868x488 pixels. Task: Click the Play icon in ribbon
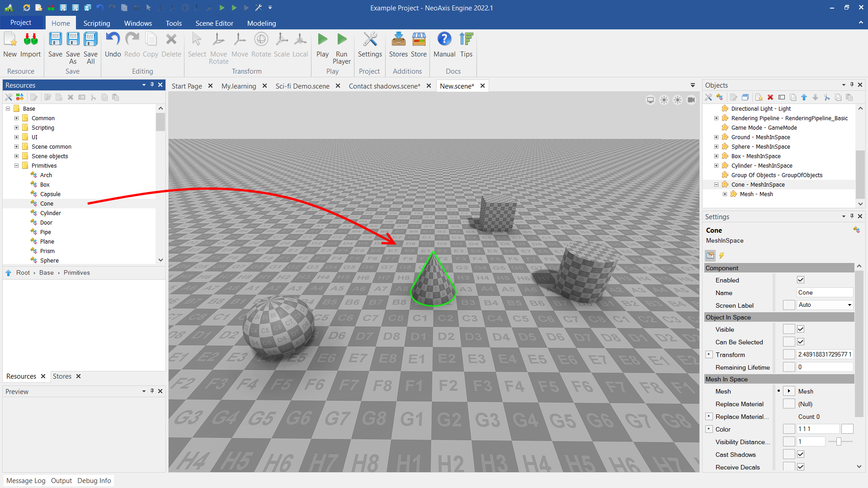click(322, 40)
